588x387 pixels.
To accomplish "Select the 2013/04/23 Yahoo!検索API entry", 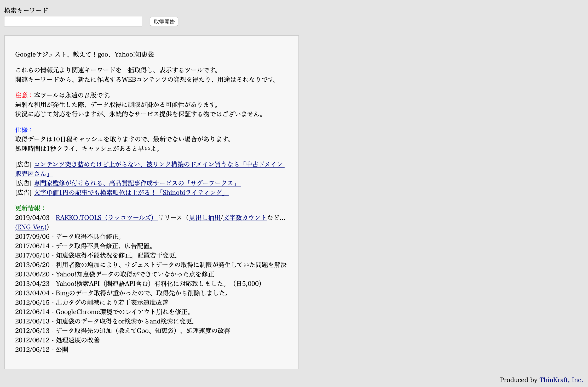I will [138, 284].
